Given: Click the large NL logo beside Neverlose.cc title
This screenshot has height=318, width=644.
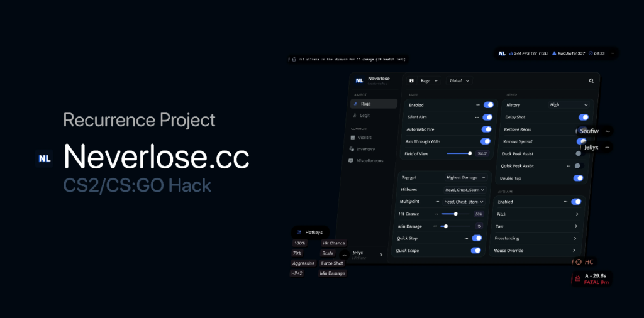Looking at the screenshot, I should click(x=45, y=159).
